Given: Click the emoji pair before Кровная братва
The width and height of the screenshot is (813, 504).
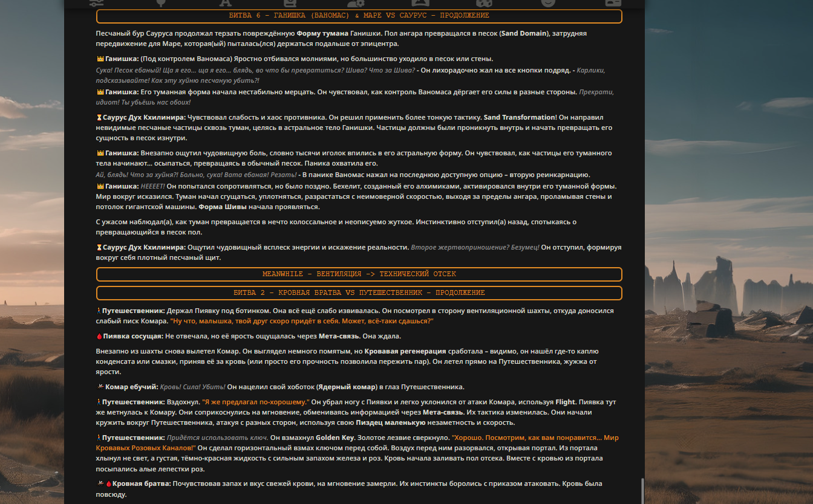Looking at the screenshot, I should (x=104, y=483).
